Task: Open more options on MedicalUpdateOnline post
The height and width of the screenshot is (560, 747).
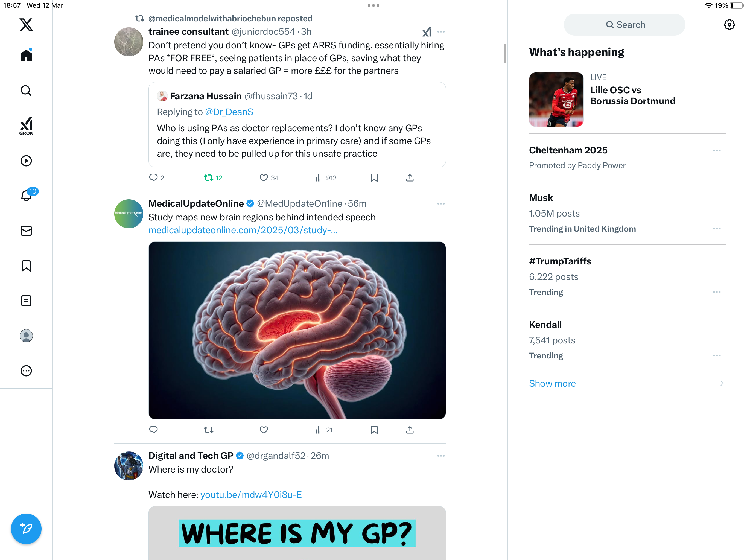Action: click(x=441, y=204)
